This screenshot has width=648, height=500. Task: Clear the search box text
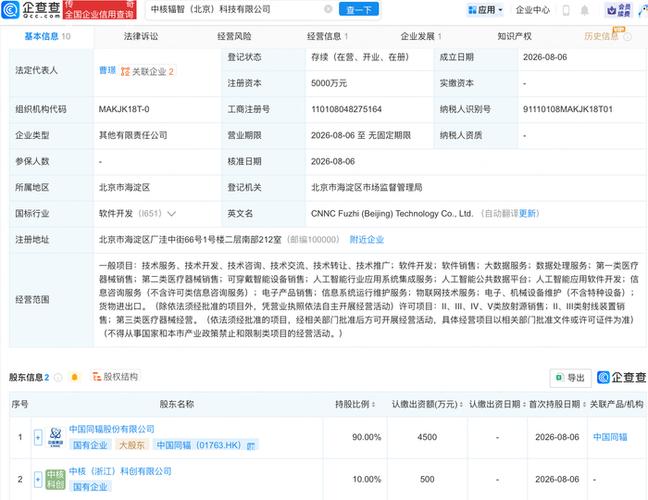point(328,9)
